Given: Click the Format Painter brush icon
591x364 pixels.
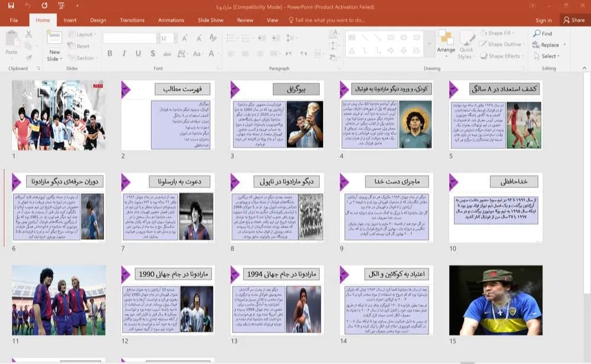Looking at the screenshot, I should [28, 57].
